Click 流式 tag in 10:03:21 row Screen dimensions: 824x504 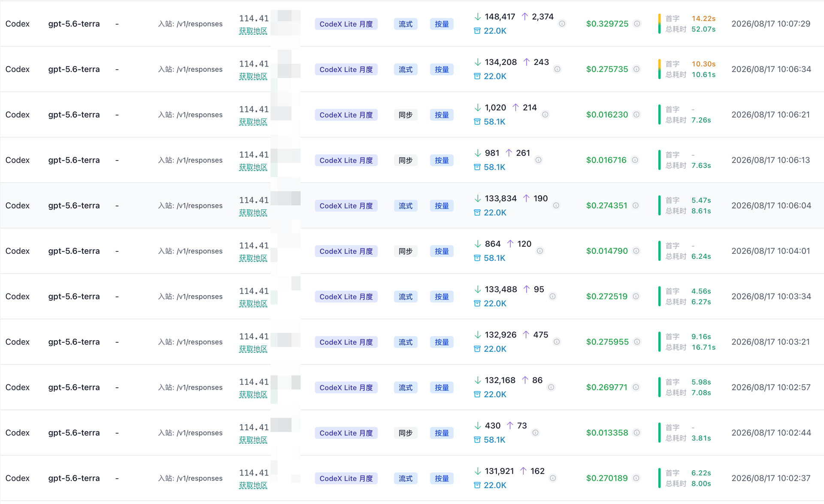point(406,342)
